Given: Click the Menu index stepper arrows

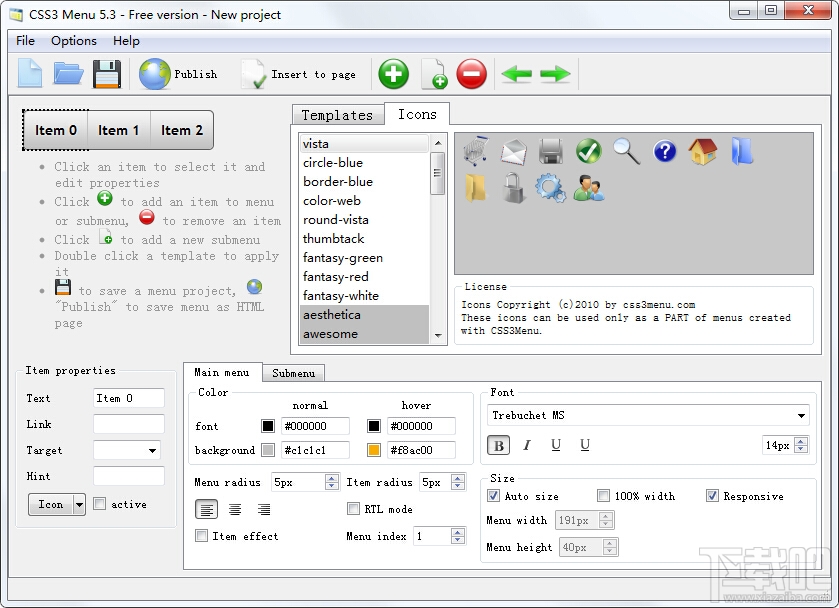Looking at the screenshot, I should (457, 536).
